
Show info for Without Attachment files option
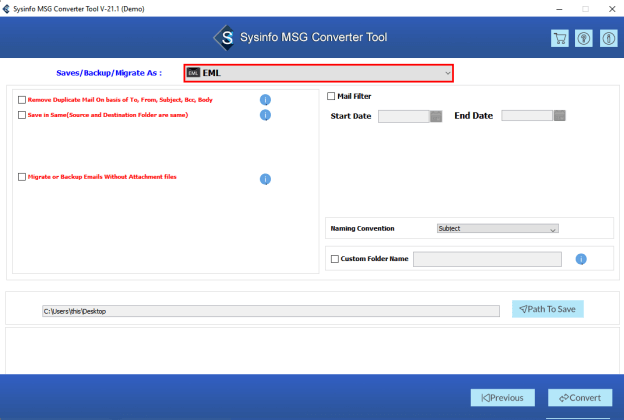click(x=265, y=179)
